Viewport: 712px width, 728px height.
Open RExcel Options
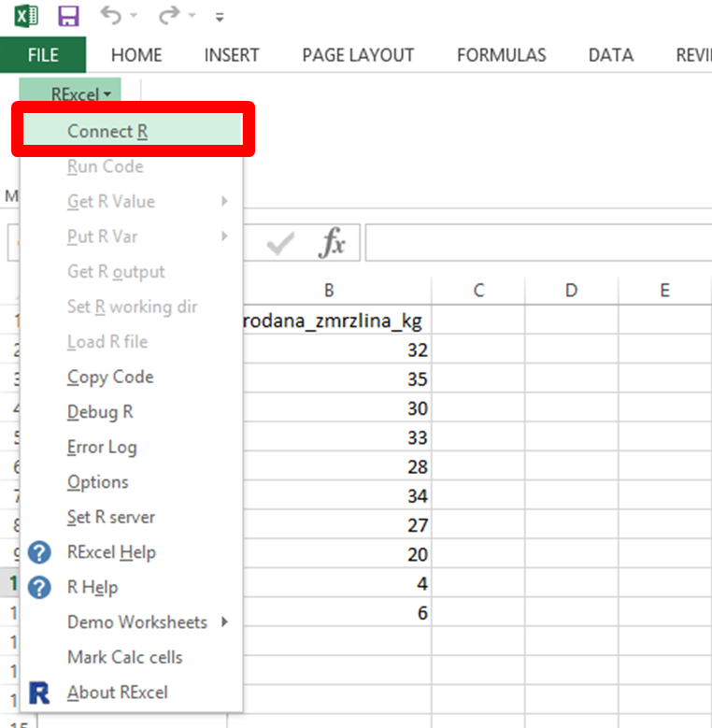pos(132,482)
